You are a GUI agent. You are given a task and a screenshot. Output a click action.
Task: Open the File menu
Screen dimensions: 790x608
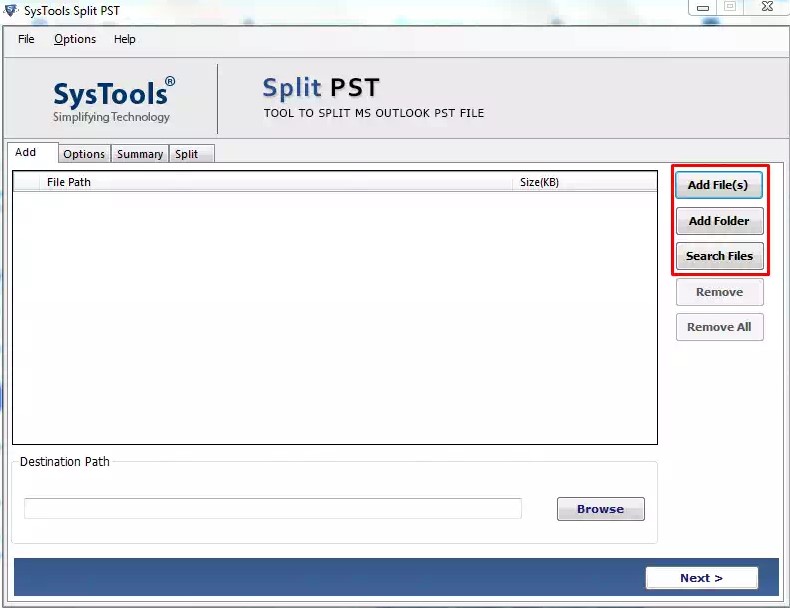click(26, 39)
